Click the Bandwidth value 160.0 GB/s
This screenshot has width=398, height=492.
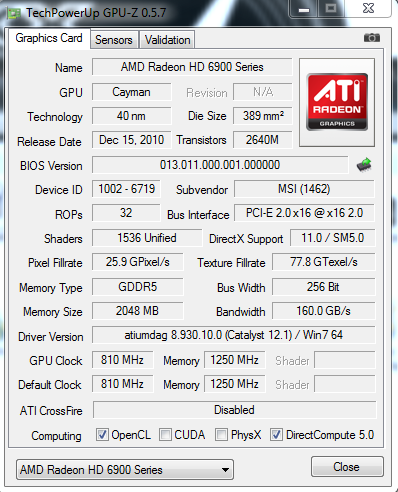324,311
